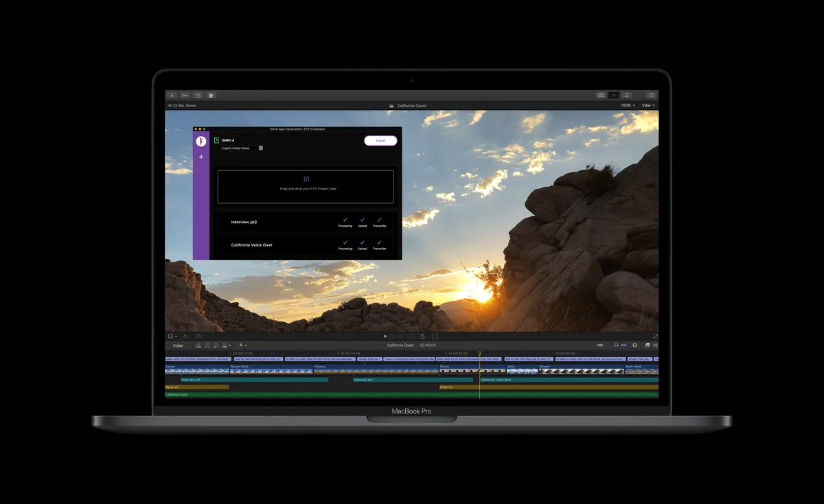The height and width of the screenshot is (504, 824).
Task: Select the Birds sfx audio clip
Action: point(549,387)
